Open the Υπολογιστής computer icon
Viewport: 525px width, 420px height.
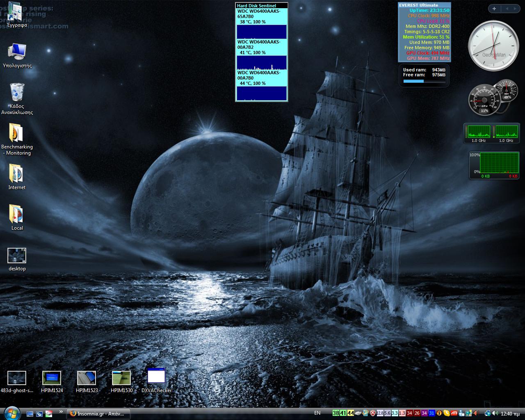point(17,55)
